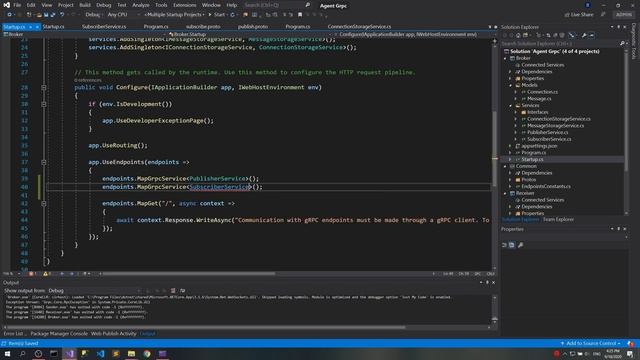The height and width of the screenshot is (360, 640).
Task: Click the Save All toolbar icon
Action: pyautogui.click(x=53, y=15)
